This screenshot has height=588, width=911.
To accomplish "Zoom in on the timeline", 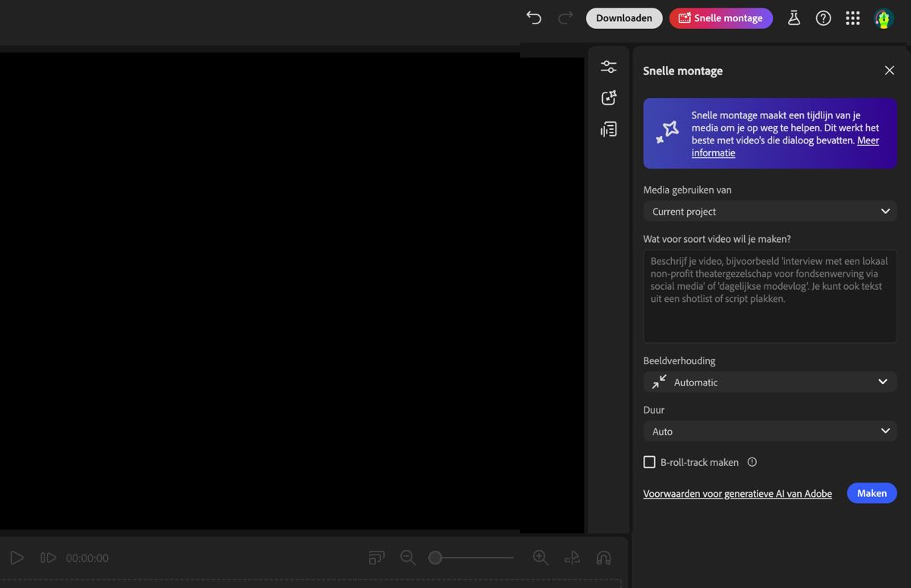I will [x=541, y=557].
